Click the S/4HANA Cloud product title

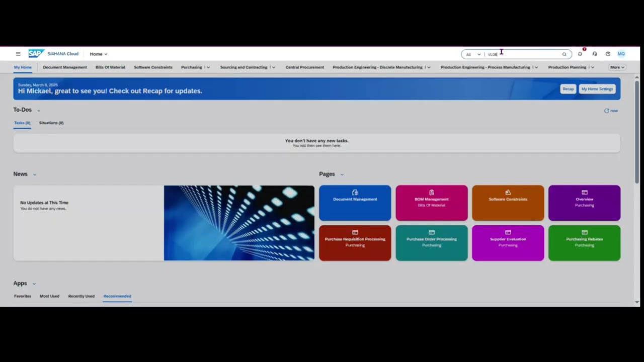pos(63,54)
